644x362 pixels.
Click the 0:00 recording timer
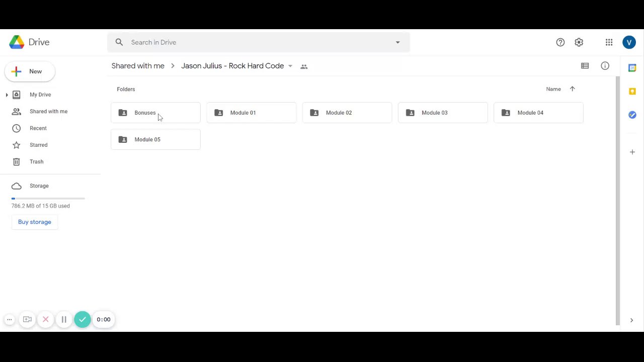[104, 319]
